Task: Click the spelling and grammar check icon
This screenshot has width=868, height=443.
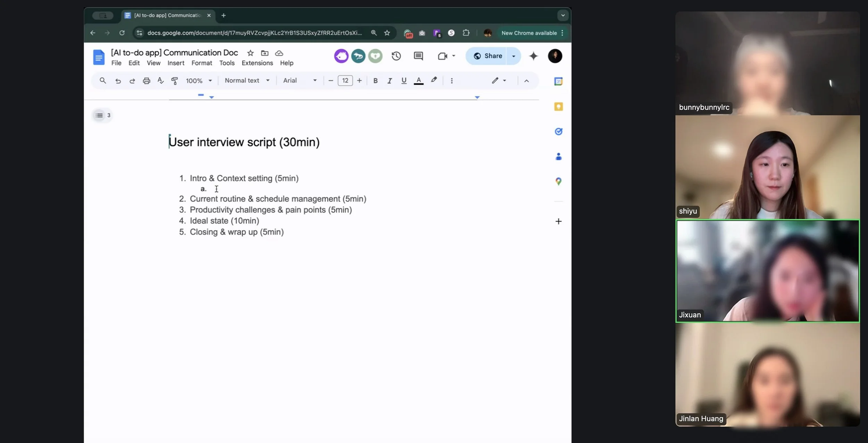Action: click(x=160, y=81)
